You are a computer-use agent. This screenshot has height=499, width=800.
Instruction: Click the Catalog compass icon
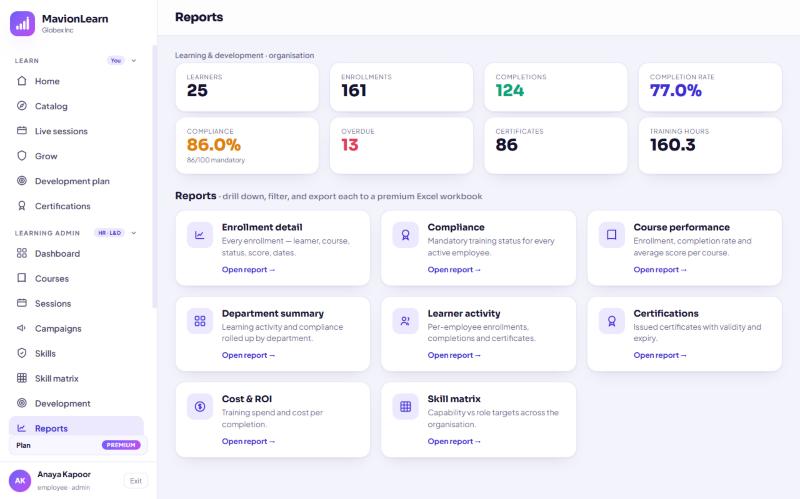tap(21, 106)
